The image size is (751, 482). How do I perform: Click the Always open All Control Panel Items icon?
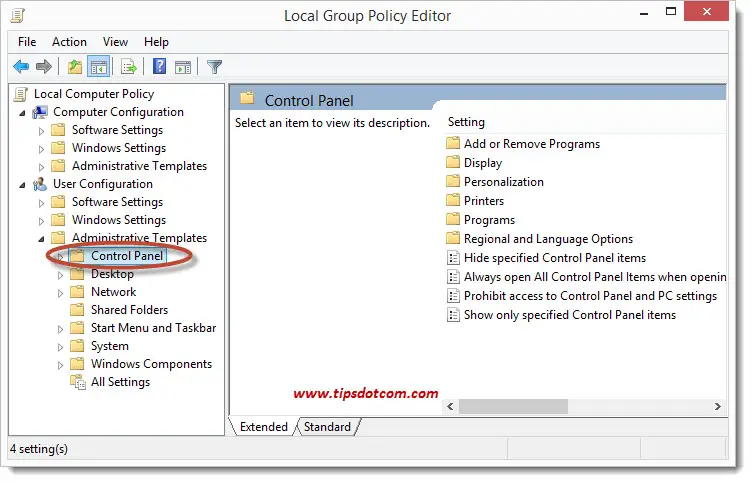point(453,277)
